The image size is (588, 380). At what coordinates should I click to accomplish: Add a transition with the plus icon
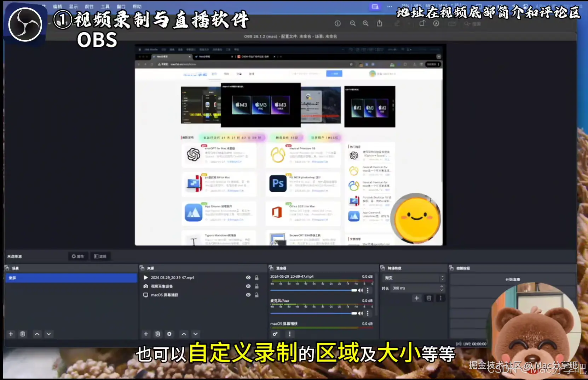click(x=417, y=298)
